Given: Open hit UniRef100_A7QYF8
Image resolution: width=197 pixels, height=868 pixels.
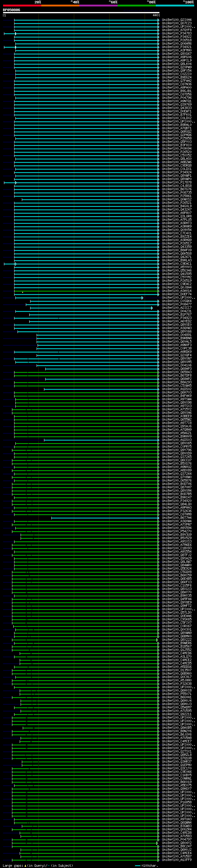Looking at the screenshot, I should pos(177,30).
